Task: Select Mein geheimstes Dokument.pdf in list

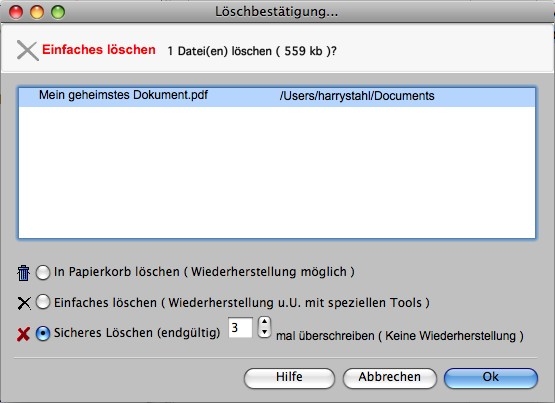Action: tap(123, 95)
